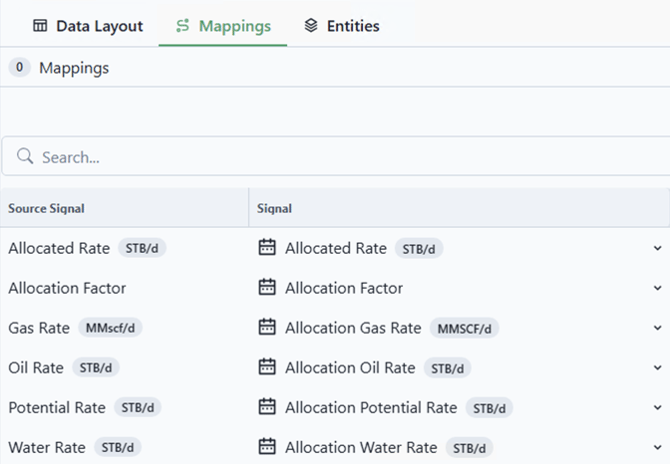Screen dimensions: 670x464
Task: Click calendar icon next to Allocation Gas Rate
Action: pos(267,328)
